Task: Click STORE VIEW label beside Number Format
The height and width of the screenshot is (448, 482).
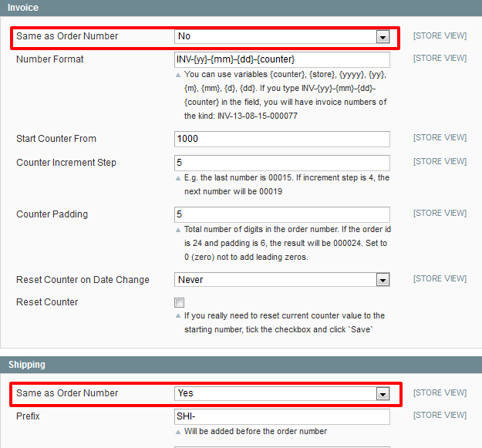Action: 440,59
